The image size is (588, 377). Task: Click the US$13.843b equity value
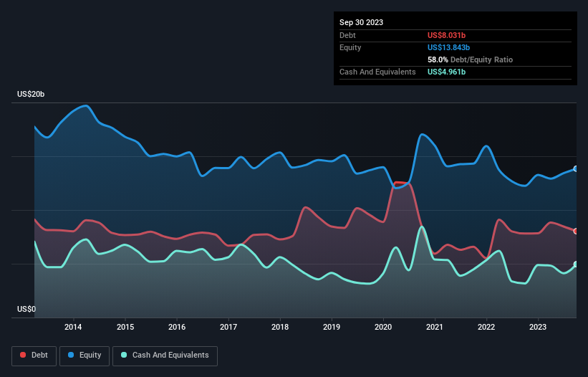(448, 47)
